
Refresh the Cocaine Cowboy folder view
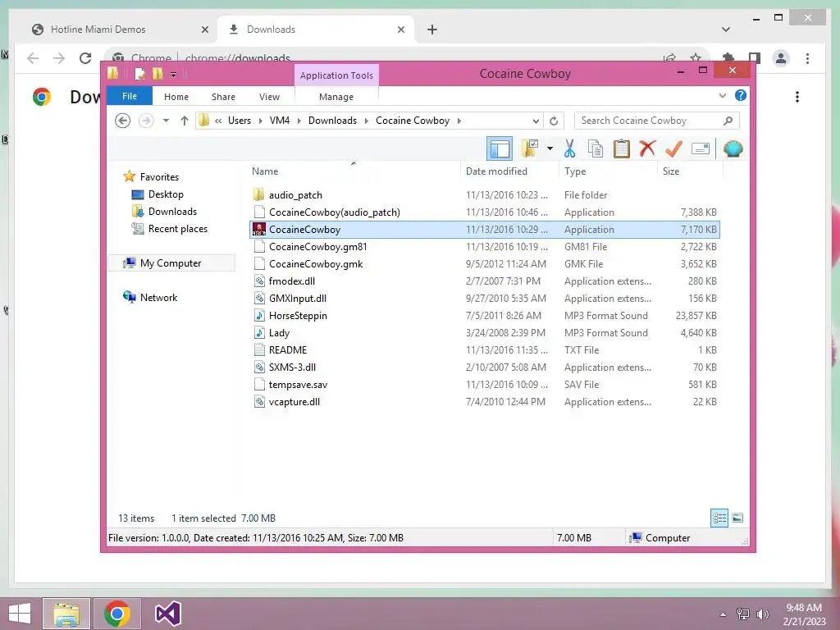tap(554, 121)
